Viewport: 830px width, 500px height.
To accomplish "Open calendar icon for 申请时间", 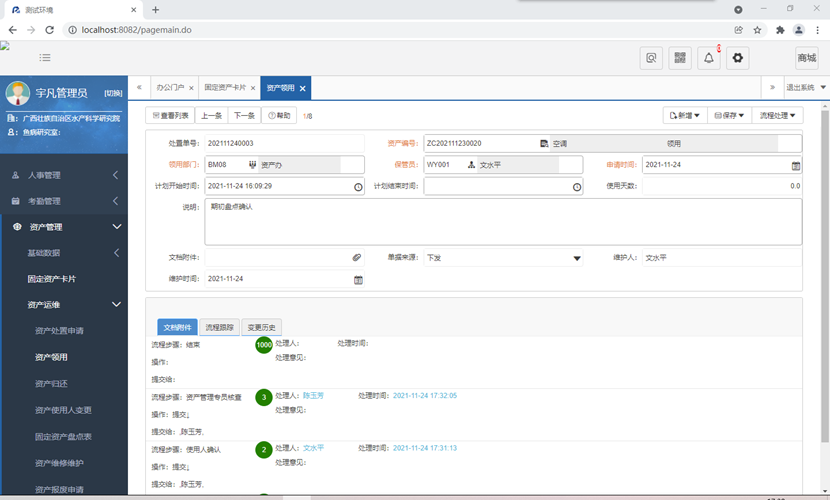I will point(796,166).
